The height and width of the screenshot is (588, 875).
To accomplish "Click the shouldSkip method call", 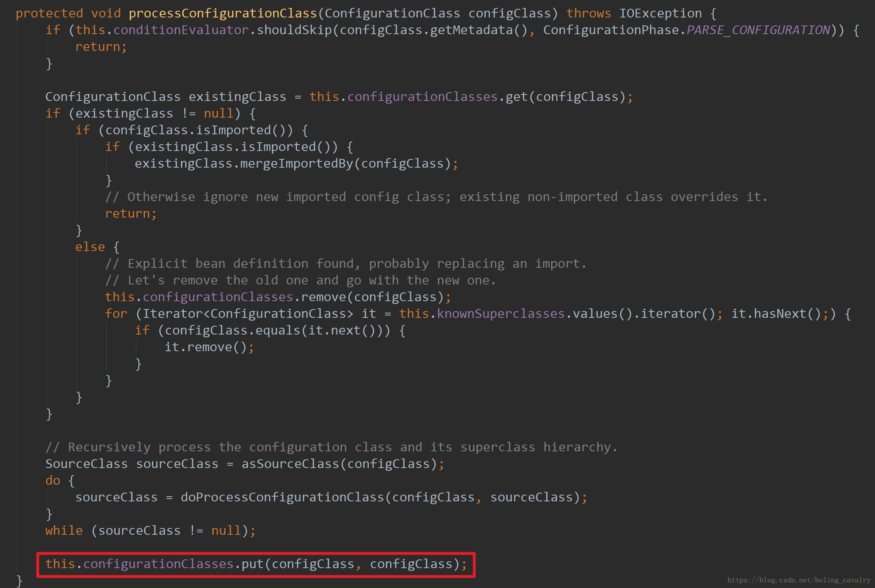I will tap(294, 30).
